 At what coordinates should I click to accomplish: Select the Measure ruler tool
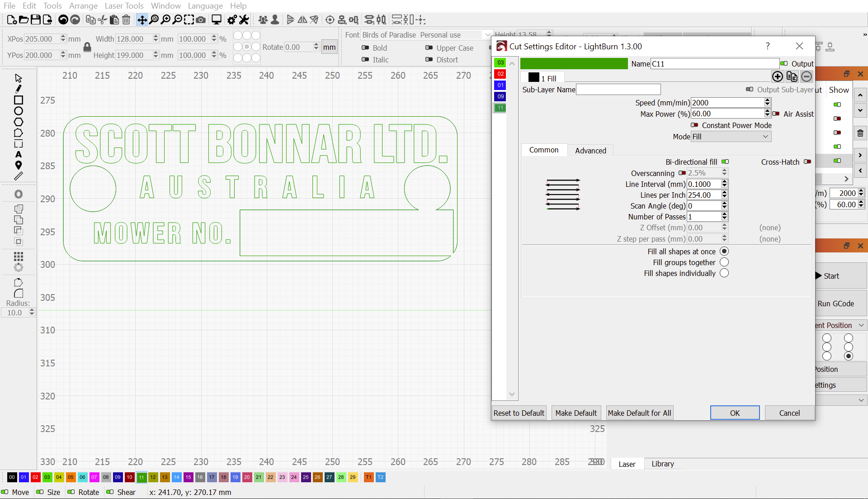coord(19,176)
